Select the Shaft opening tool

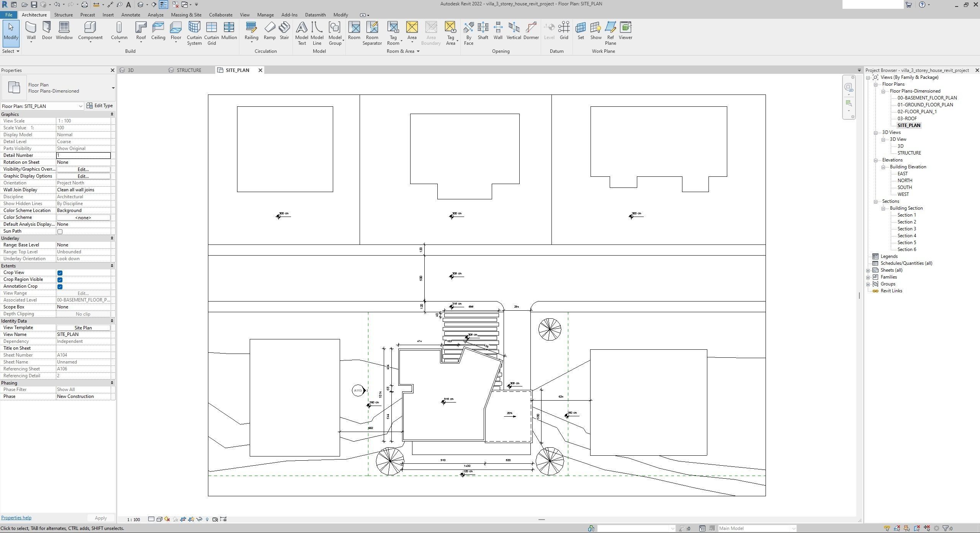483,30
